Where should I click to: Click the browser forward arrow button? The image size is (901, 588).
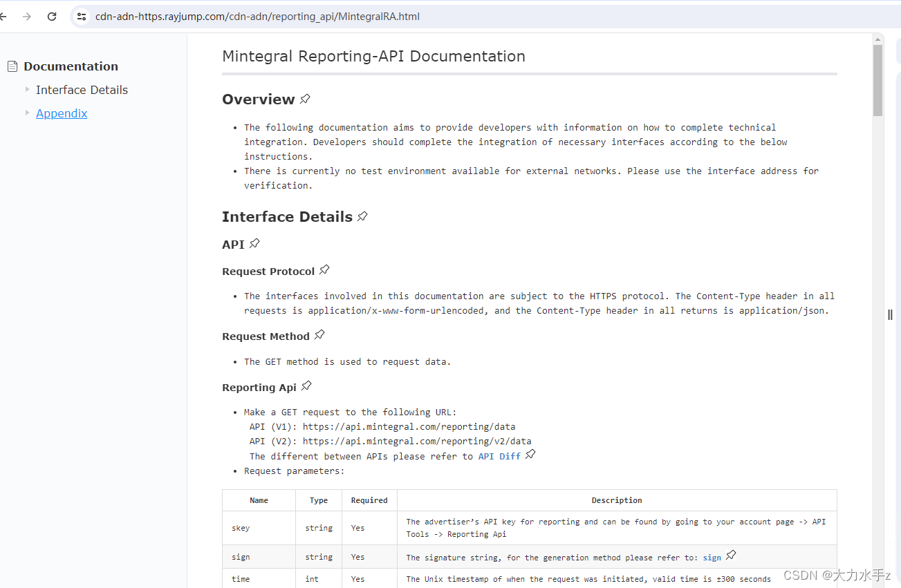click(x=27, y=17)
